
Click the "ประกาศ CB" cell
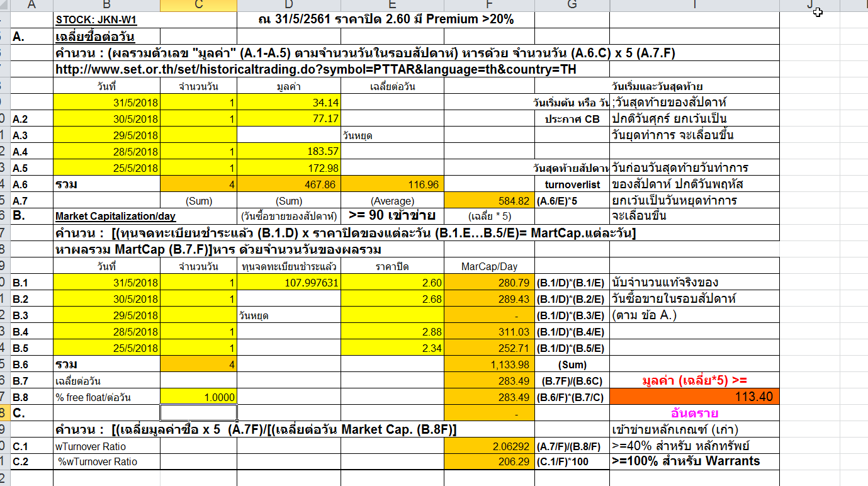pyautogui.click(x=572, y=118)
